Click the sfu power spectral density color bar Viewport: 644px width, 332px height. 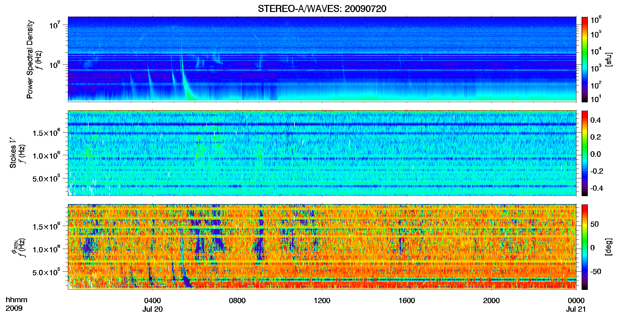(585, 59)
